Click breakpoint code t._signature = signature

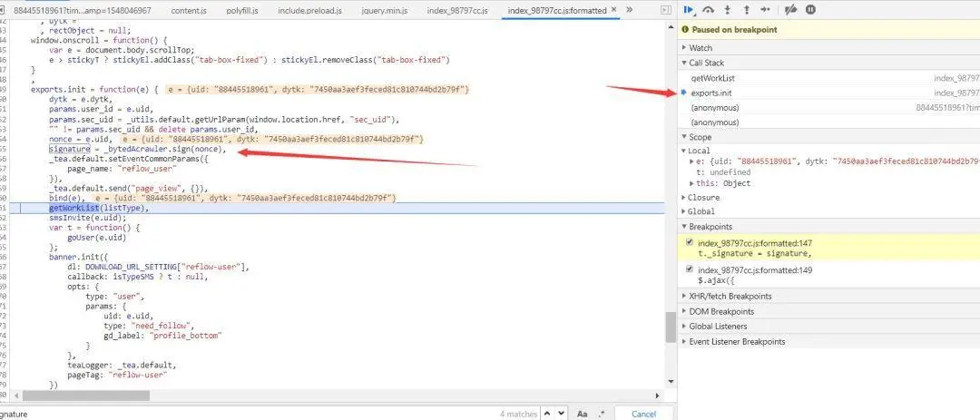pos(755,253)
